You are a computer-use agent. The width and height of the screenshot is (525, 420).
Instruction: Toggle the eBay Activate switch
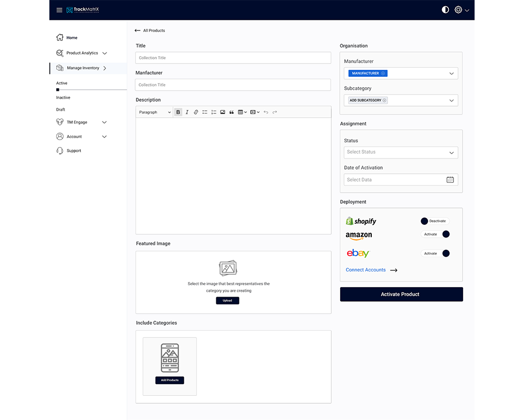click(435, 254)
